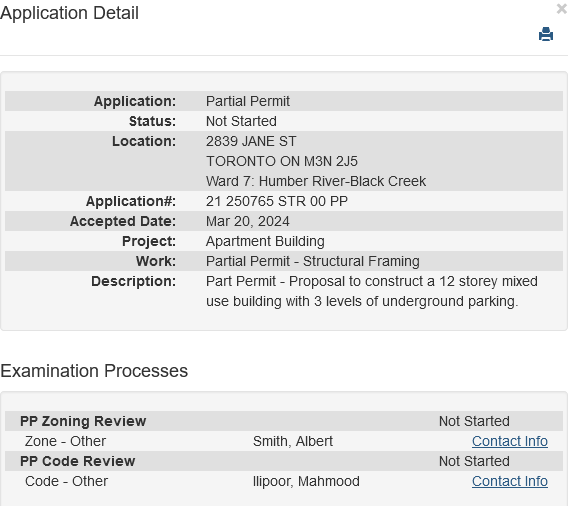Click examiner name Ilipoor, Mahmood
The width and height of the screenshot is (568, 506).
(x=306, y=481)
